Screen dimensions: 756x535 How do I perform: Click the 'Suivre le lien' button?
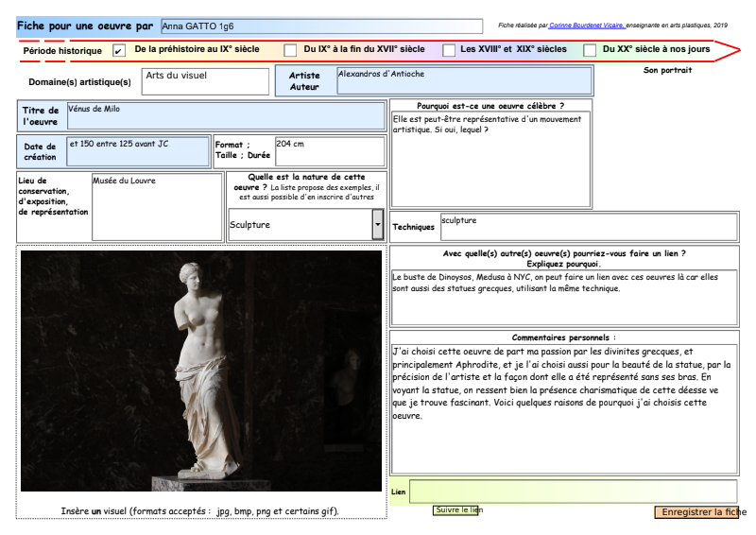pyautogui.click(x=457, y=510)
